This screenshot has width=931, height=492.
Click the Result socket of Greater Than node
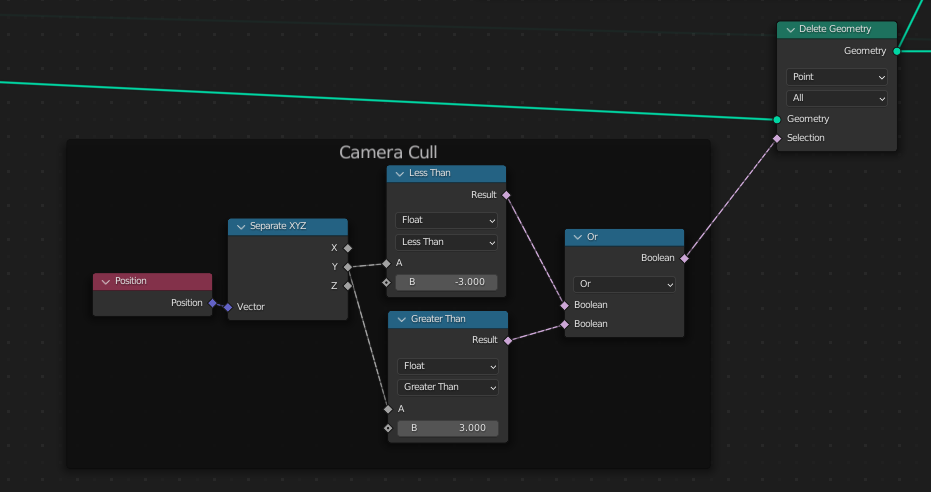coord(508,341)
